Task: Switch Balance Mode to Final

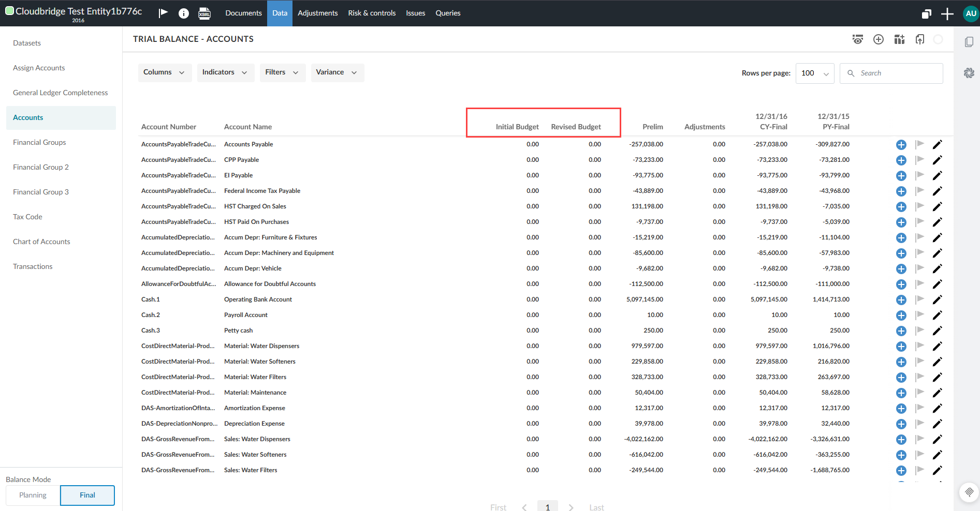Action: click(x=87, y=495)
